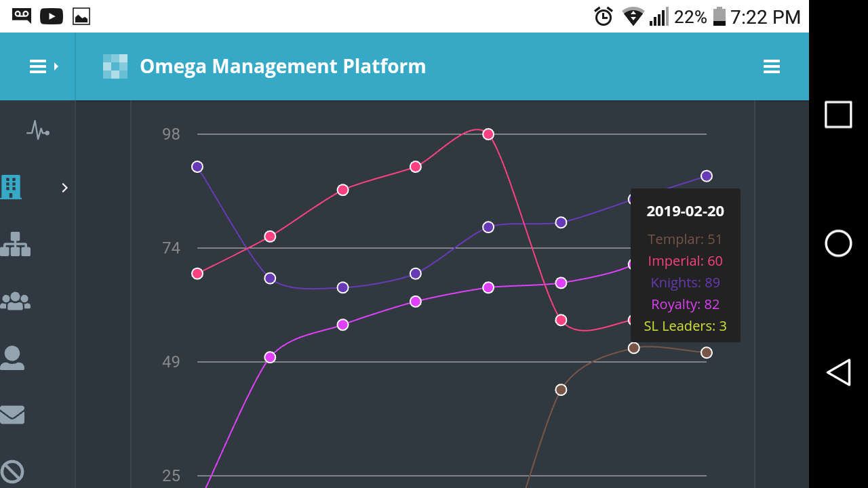The height and width of the screenshot is (488, 868).
Task: Click the first Imperial pink data point
Action: (x=197, y=274)
